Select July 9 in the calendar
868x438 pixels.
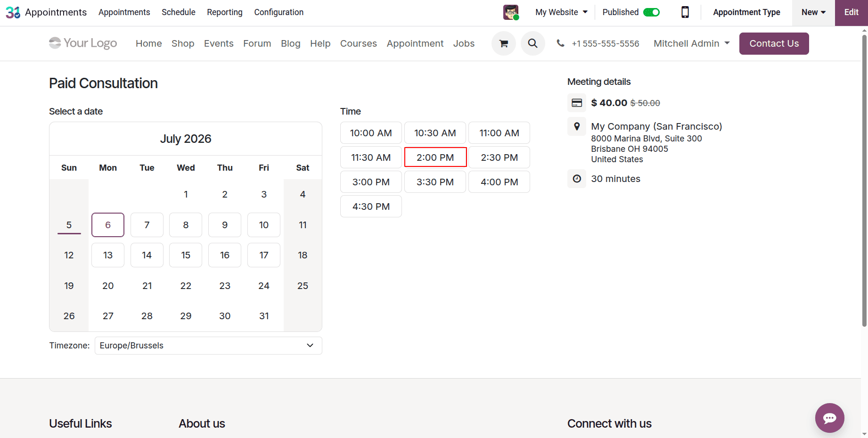pos(225,225)
